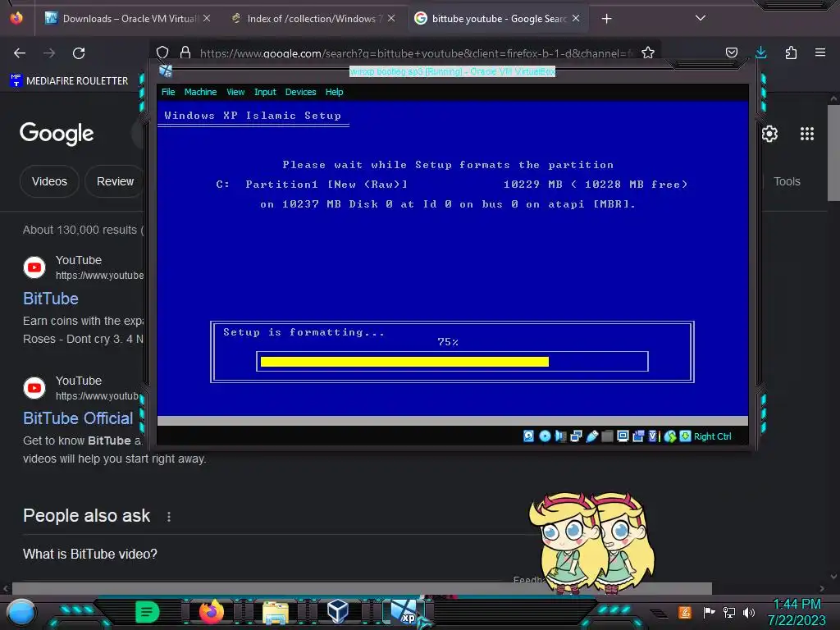Click the horizontal scrollbar at page bottom
Image resolution: width=840 pixels, height=630 pixels.
[x=362, y=588]
